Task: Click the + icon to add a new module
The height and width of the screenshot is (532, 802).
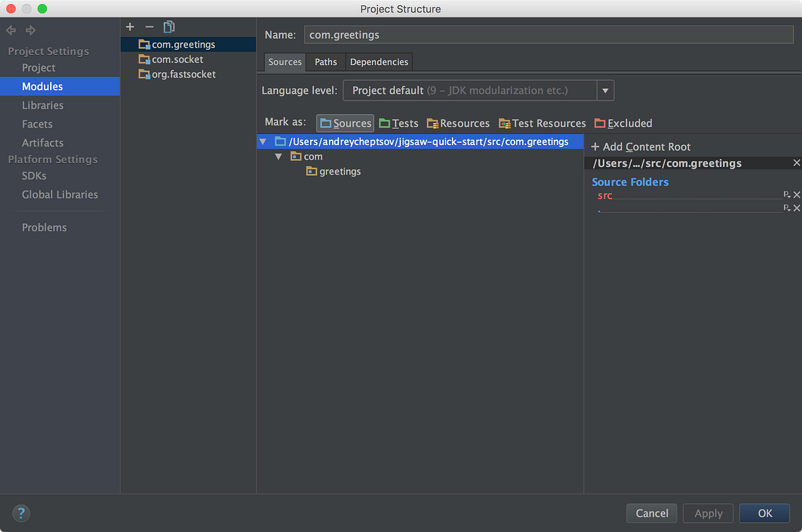Action: [x=130, y=27]
